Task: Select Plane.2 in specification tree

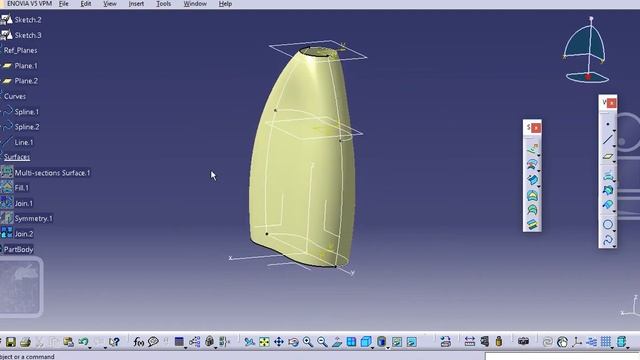Action: (26, 81)
